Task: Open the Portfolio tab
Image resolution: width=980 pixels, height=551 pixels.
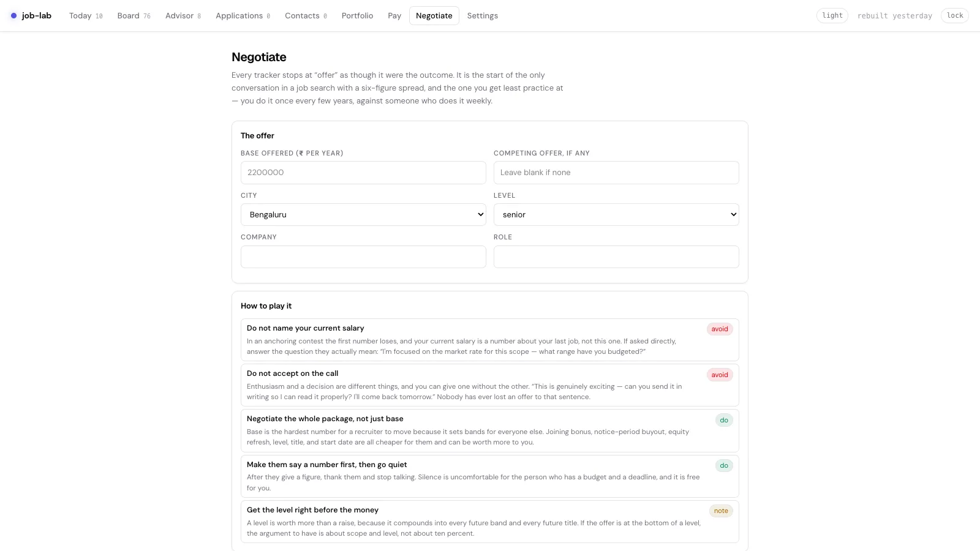Action: click(357, 16)
